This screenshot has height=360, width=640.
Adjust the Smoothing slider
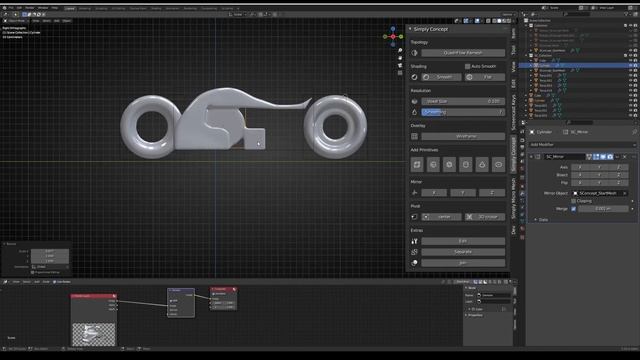point(463,112)
